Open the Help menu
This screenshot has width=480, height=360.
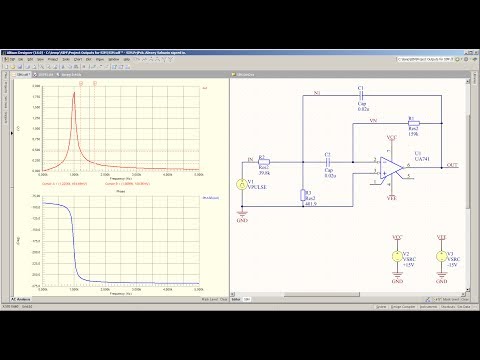pos(127,59)
